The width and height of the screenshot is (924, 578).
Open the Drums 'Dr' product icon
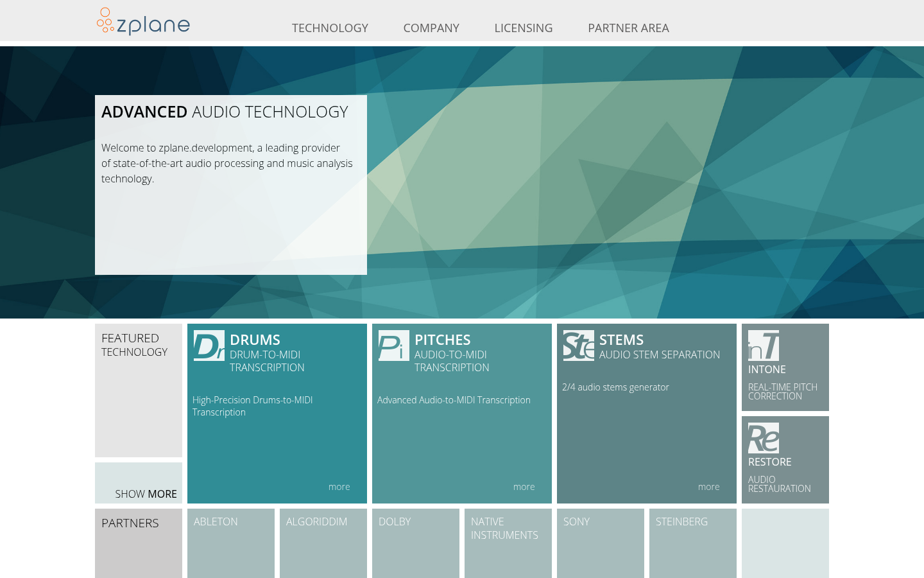(209, 346)
